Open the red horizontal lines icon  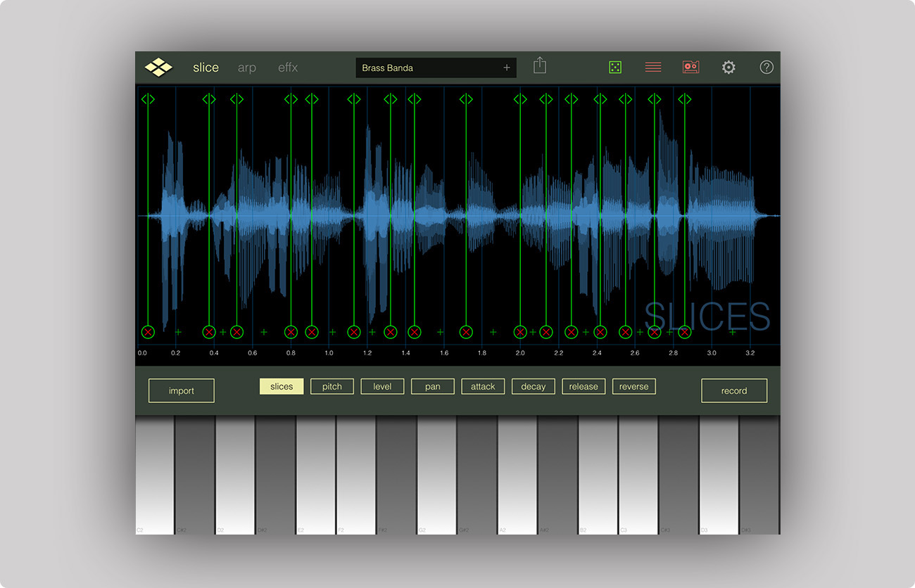tap(653, 68)
